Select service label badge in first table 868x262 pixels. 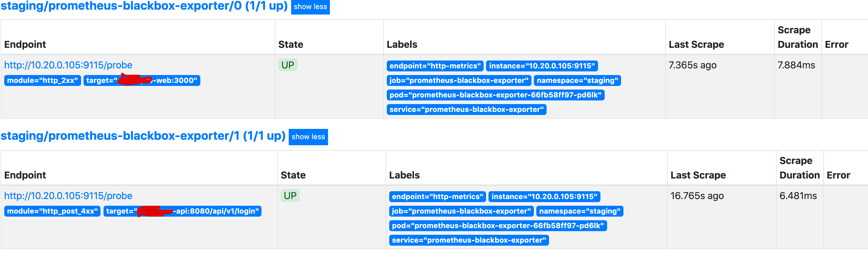pyautogui.click(x=466, y=110)
